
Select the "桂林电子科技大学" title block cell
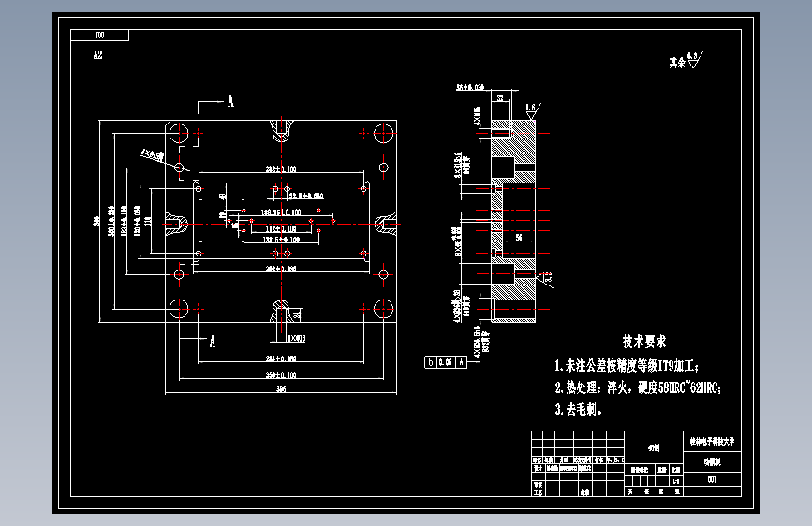click(712, 442)
